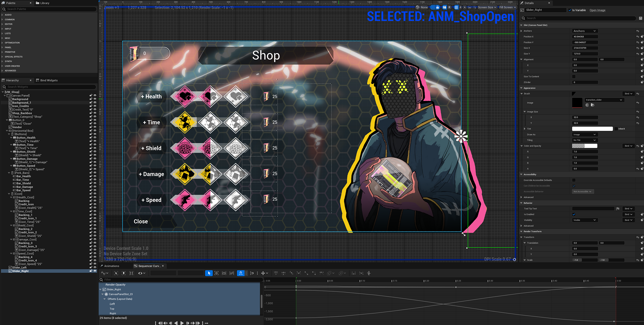The width and height of the screenshot is (644, 325).
Task: Toggle the time snapping magnet icon
Action: (240, 273)
